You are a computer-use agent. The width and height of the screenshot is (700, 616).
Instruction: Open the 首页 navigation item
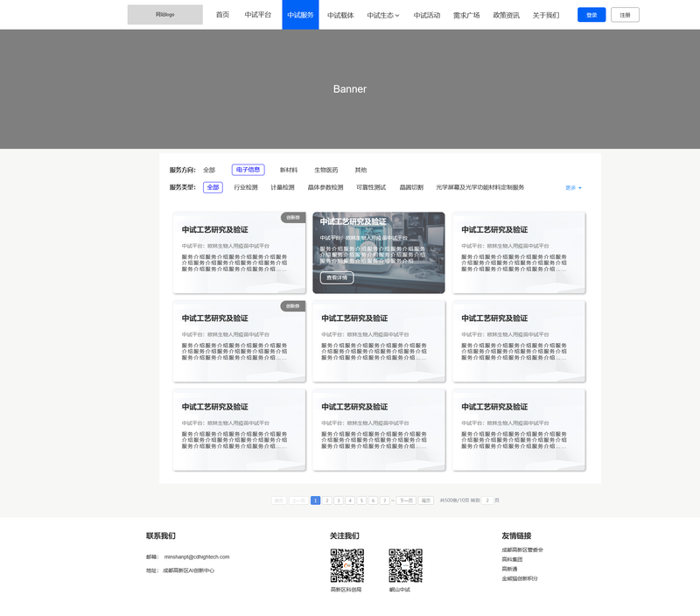[x=222, y=15]
